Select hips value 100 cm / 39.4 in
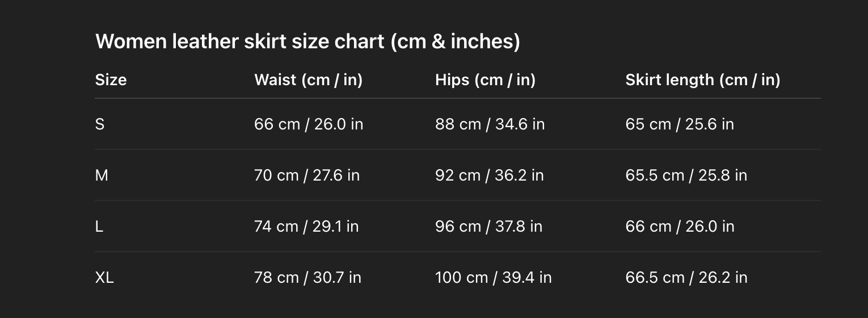The height and width of the screenshot is (318, 868). tap(493, 278)
